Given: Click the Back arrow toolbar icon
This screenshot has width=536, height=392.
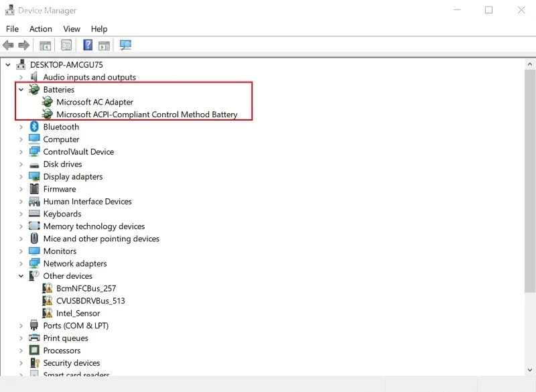Looking at the screenshot, I should point(8,46).
